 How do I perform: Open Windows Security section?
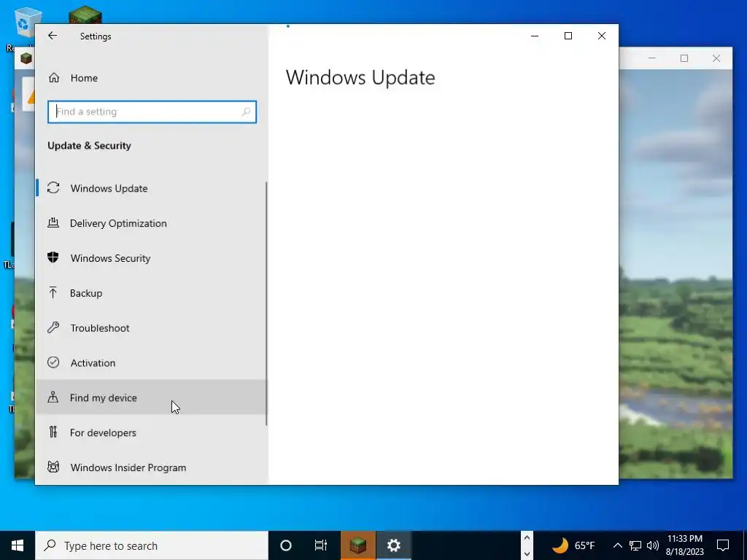point(152,258)
